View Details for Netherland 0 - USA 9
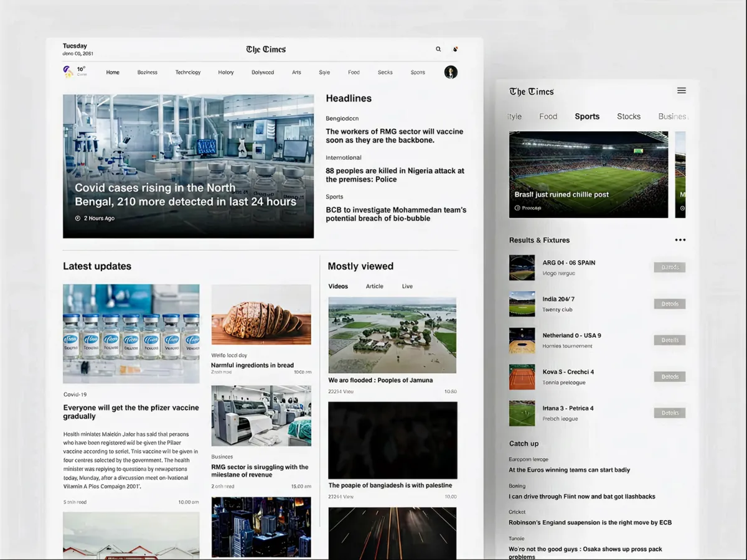The width and height of the screenshot is (747, 560). click(x=670, y=340)
